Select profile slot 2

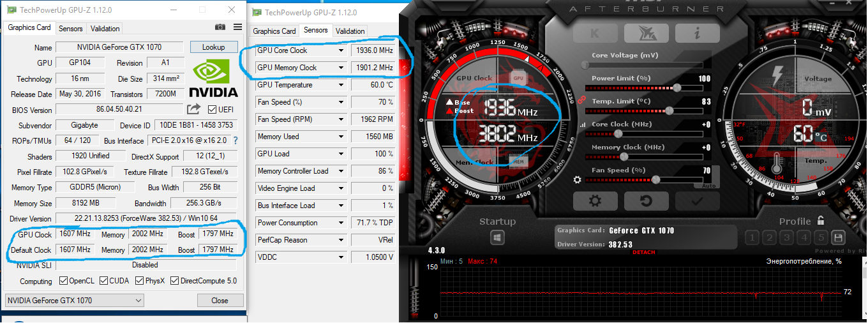pyautogui.click(x=770, y=238)
